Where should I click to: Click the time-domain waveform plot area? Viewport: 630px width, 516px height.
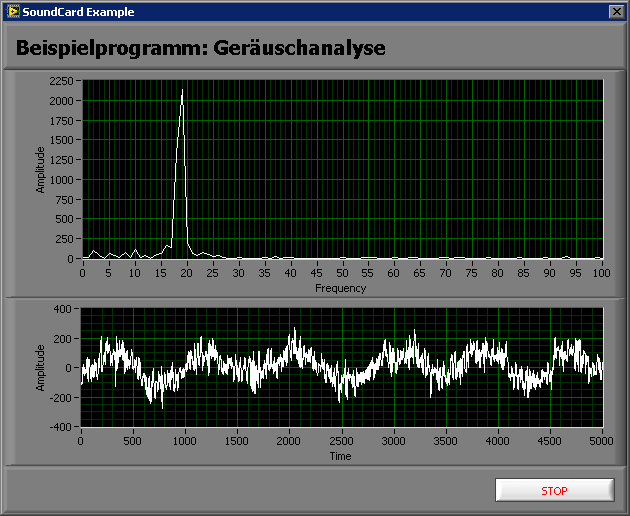point(342,367)
